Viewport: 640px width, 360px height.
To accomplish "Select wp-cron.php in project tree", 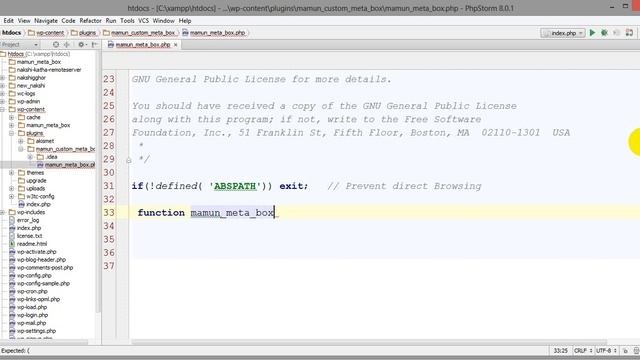I will pyautogui.click(x=32, y=291).
